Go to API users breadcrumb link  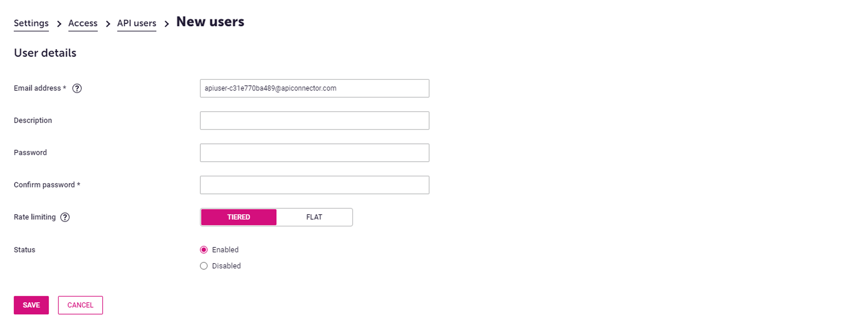(x=137, y=23)
